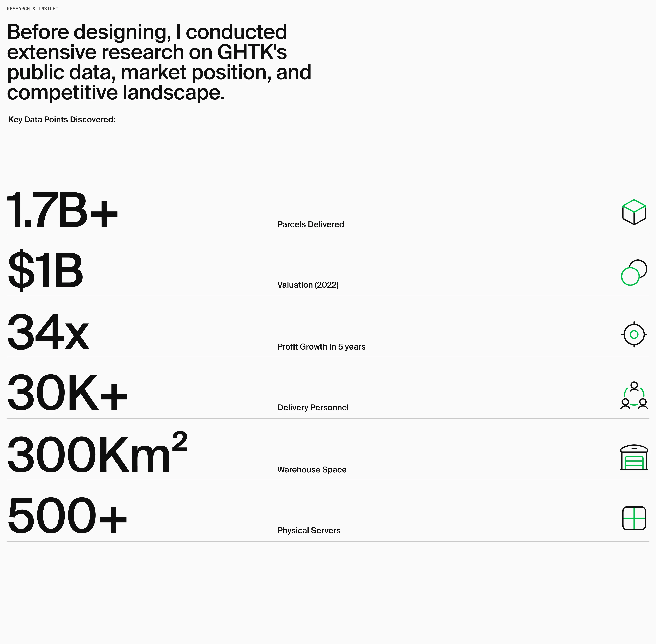Click the green cube parcel icon
Screen dimensions: 656x644
coord(634,212)
